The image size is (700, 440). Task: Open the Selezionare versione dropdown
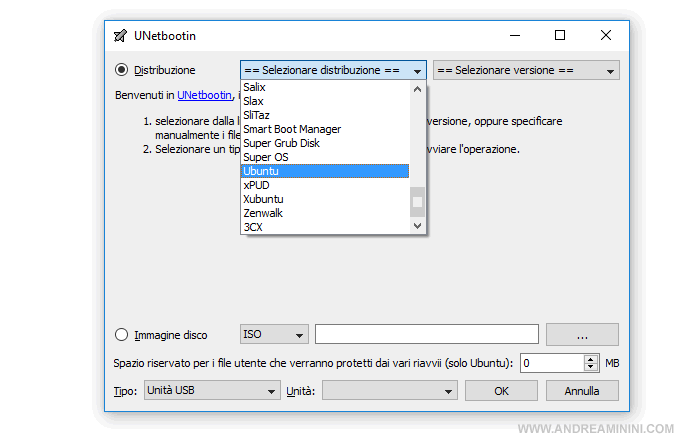(x=526, y=71)
